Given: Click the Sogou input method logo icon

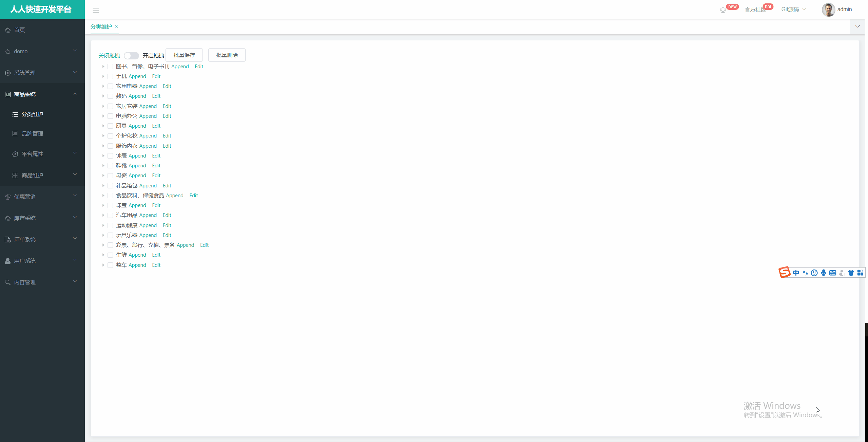Looking at the screenshot, I should point(784,272).
